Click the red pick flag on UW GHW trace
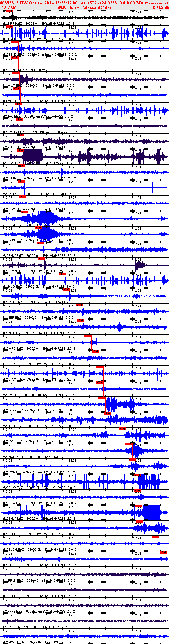The height and width of the screenshot is (644, 169). click(x=102, y=398)
